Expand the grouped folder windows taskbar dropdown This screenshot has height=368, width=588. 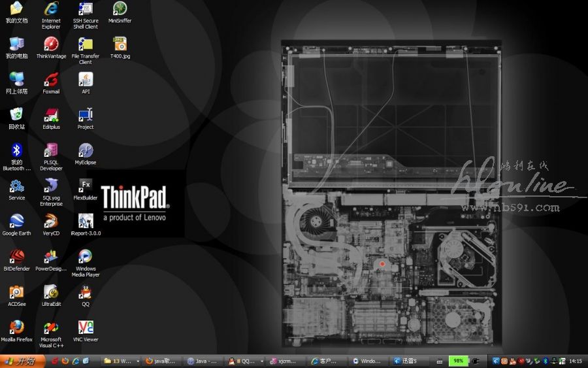pos(138,361)
